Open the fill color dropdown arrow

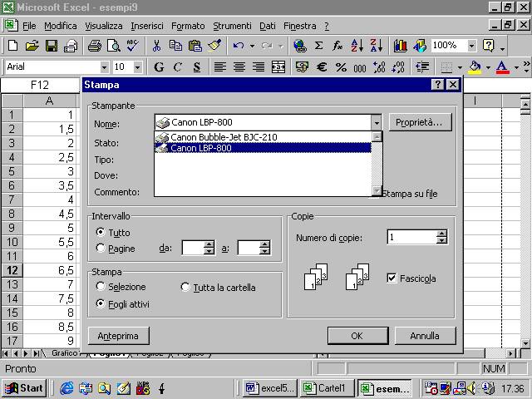pyautogui.click(x=488, y=67)
